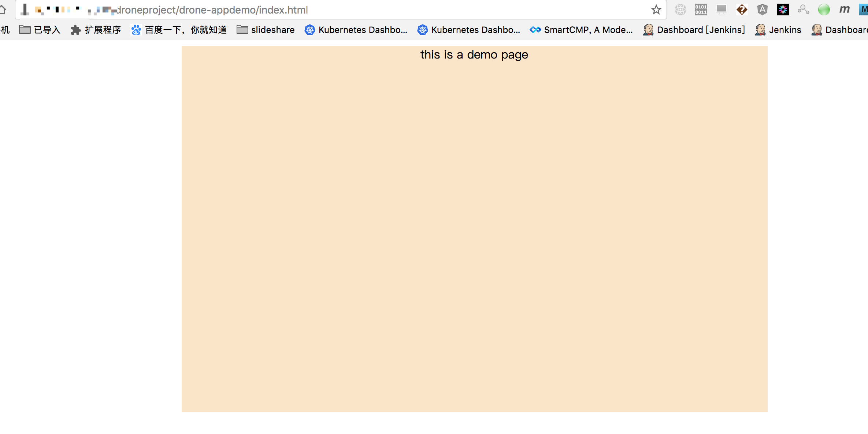Click the gray monitor extension icon
This screenshot has width=868, height=434.
[721, 9]
